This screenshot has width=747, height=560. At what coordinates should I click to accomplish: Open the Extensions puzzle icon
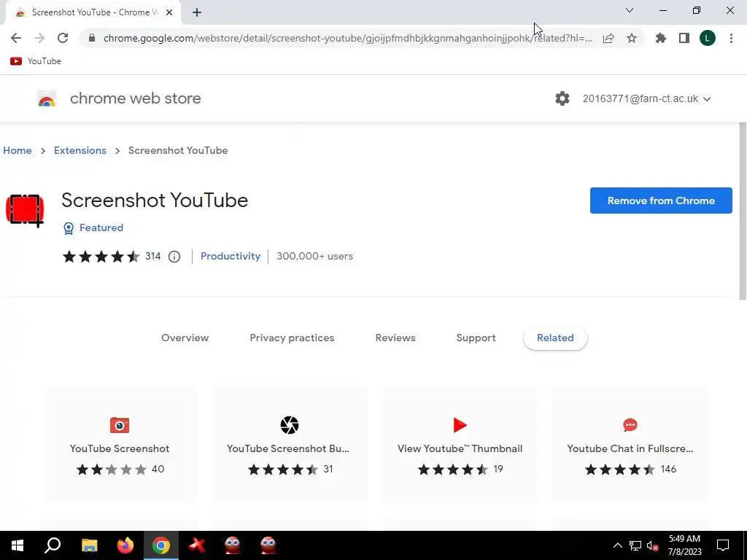(x=661, y=38)
